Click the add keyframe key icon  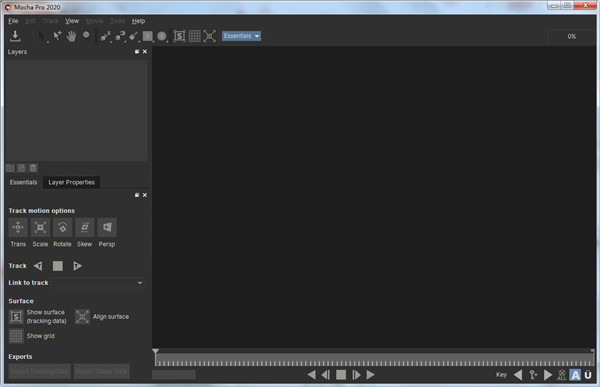tap(533, 375)
